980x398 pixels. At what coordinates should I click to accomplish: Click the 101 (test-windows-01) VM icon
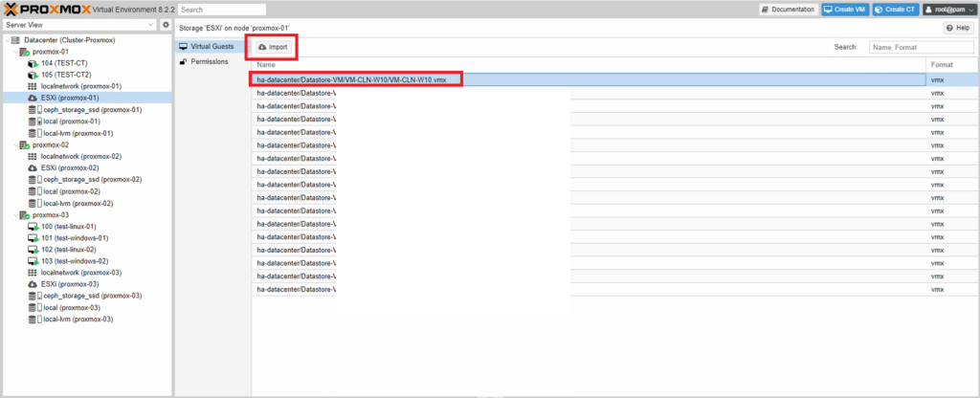33,238
